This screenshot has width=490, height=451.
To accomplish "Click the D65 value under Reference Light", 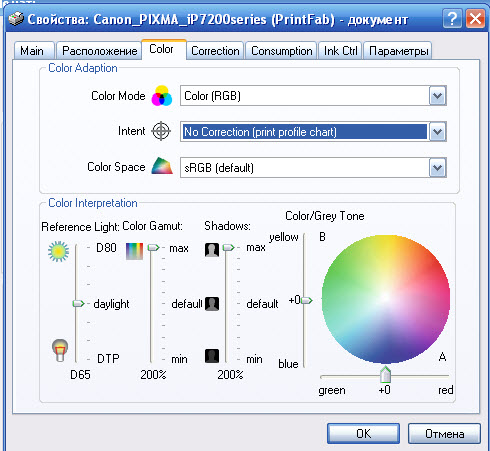I will (80, 375).
